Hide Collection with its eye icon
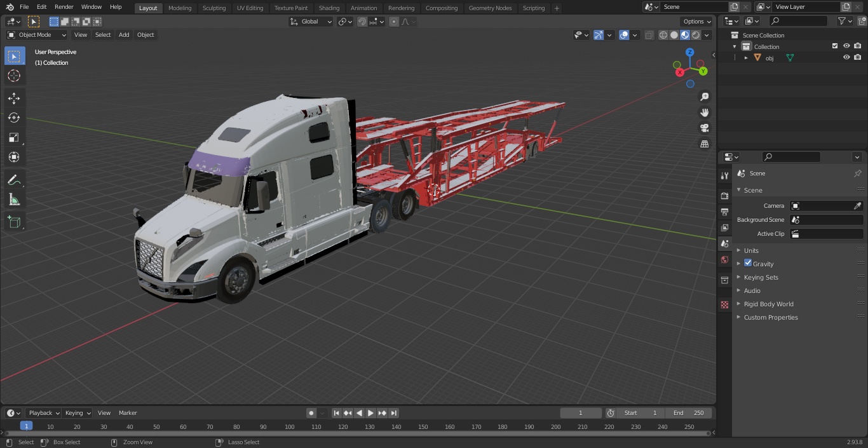This screenshot has width=868, height=448. point(846,46)
